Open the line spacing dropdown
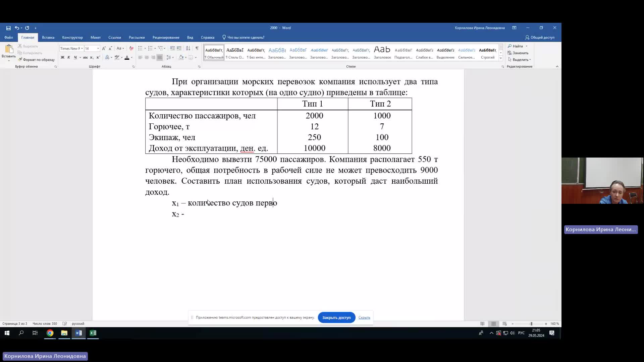Image resolution: width=644 pixels, height=362 pixels. pos(170,57)
